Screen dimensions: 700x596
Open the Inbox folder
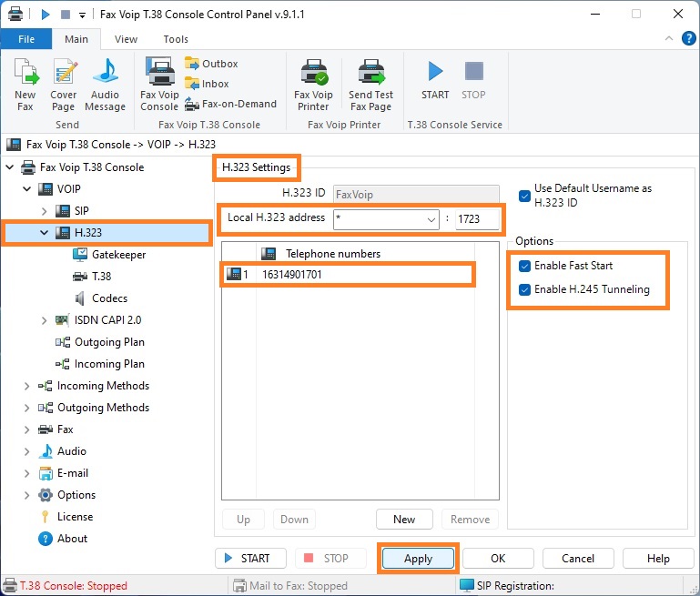(207, 84)
